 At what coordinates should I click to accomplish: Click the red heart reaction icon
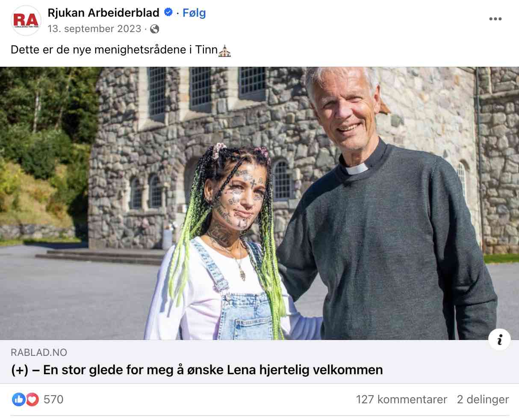[32, 399]
